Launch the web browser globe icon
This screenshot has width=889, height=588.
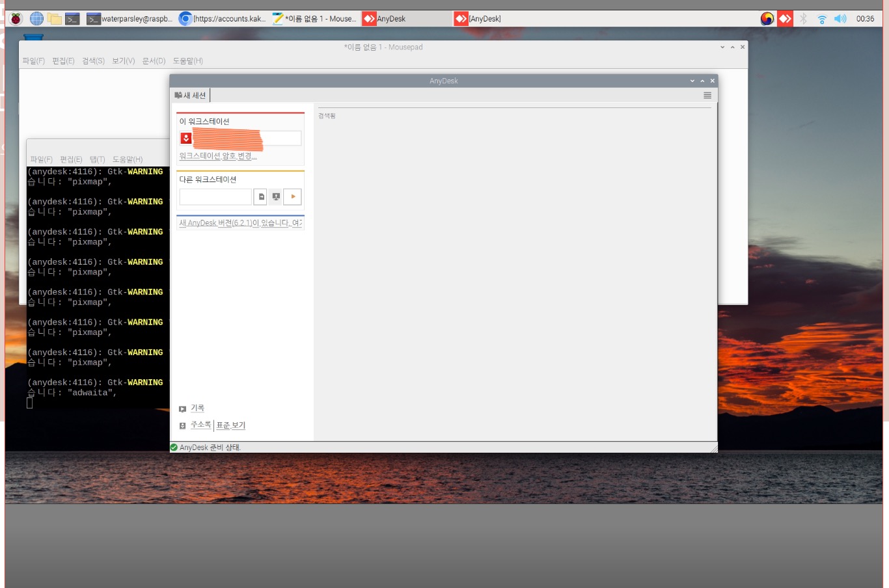[x=37, y=19]
